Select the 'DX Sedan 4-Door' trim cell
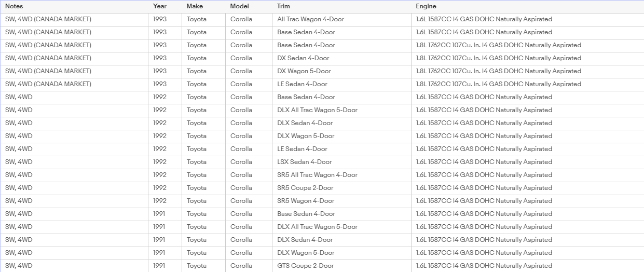The image size is (644, 272). pyautogui.click(x=341, y=58)
